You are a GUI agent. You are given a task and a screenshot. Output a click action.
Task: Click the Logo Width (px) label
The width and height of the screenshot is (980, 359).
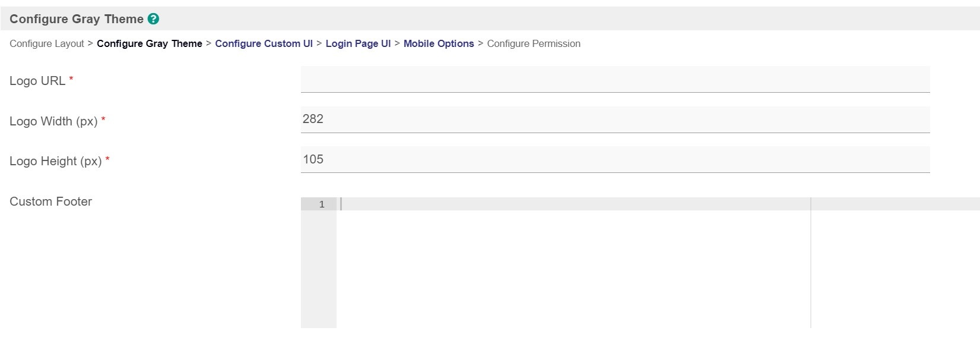click(x=53, y=121)
